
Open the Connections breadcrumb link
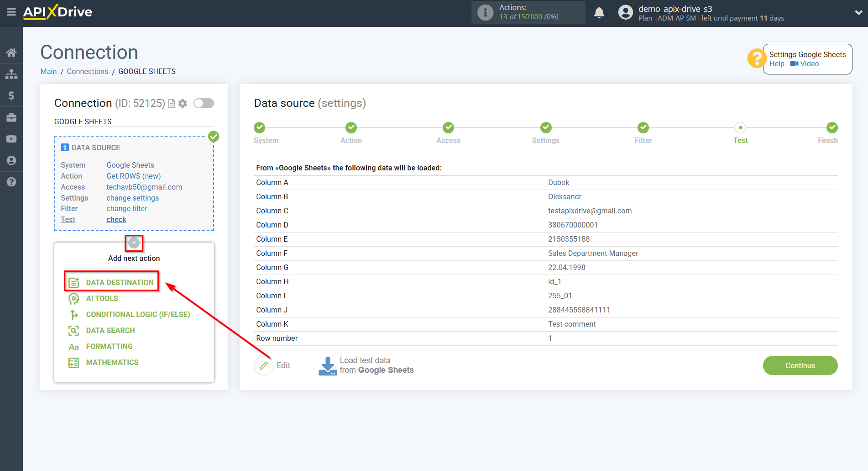[x=88, y=71]
